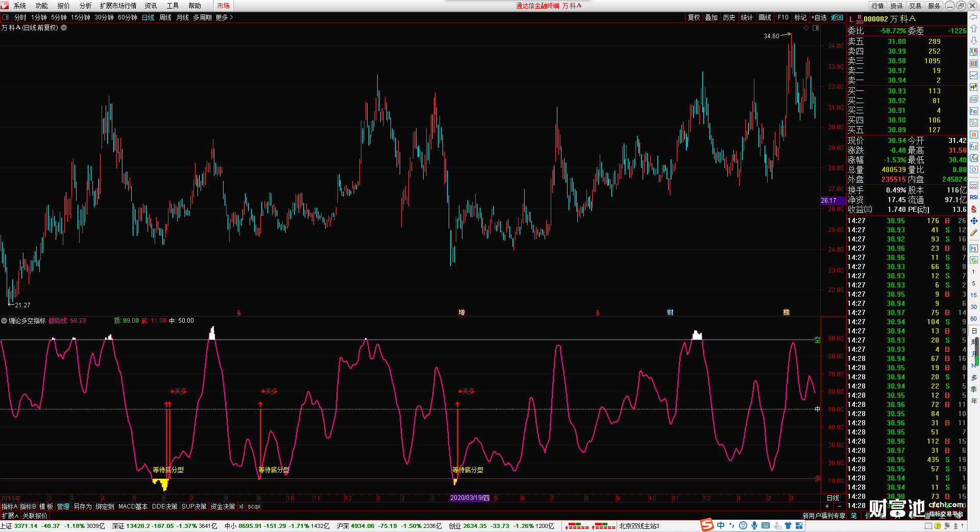Click the green refresh icon in sidebar

point(973,260)
